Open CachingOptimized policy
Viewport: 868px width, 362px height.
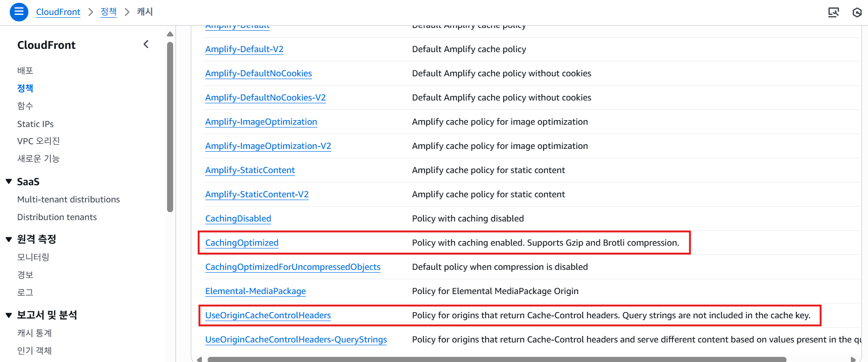(x=242, y=242)
